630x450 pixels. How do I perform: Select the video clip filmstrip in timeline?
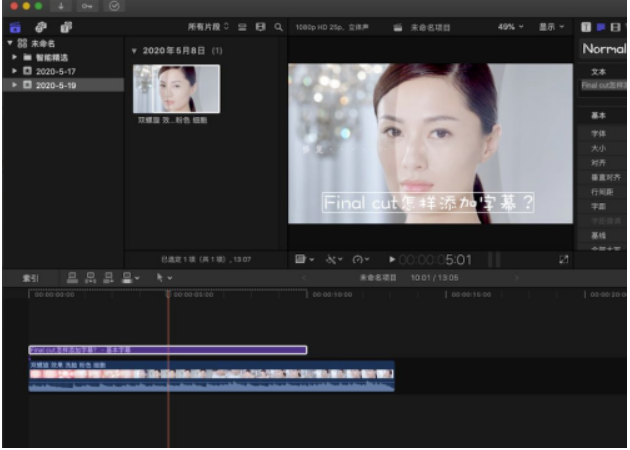[x=211, y=374]
